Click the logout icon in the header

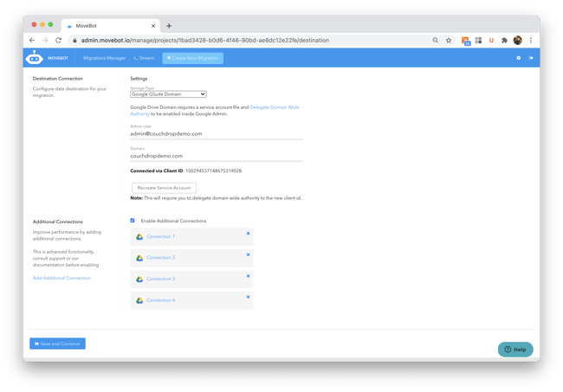click(x=531, y=58)
